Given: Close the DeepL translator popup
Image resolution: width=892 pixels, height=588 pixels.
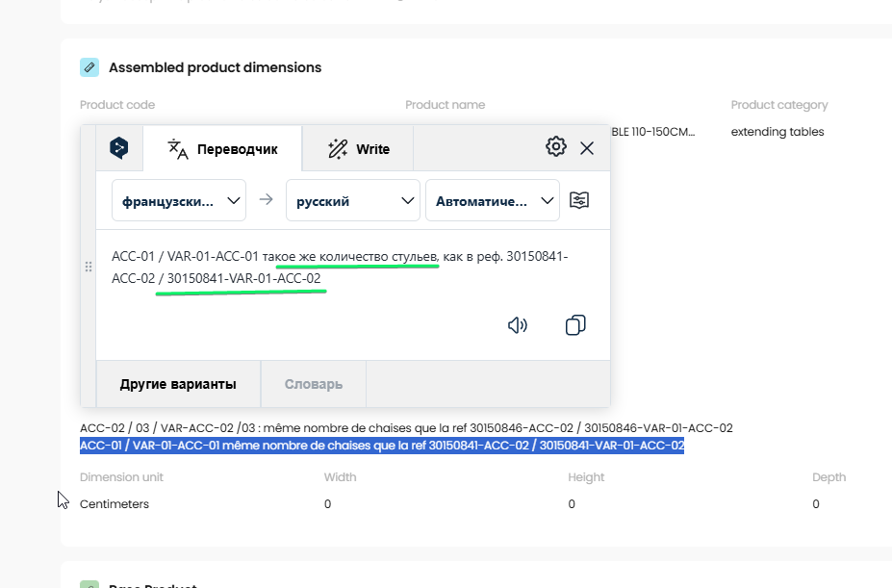Looking at the screenshot, I should [x=587, y=148].
